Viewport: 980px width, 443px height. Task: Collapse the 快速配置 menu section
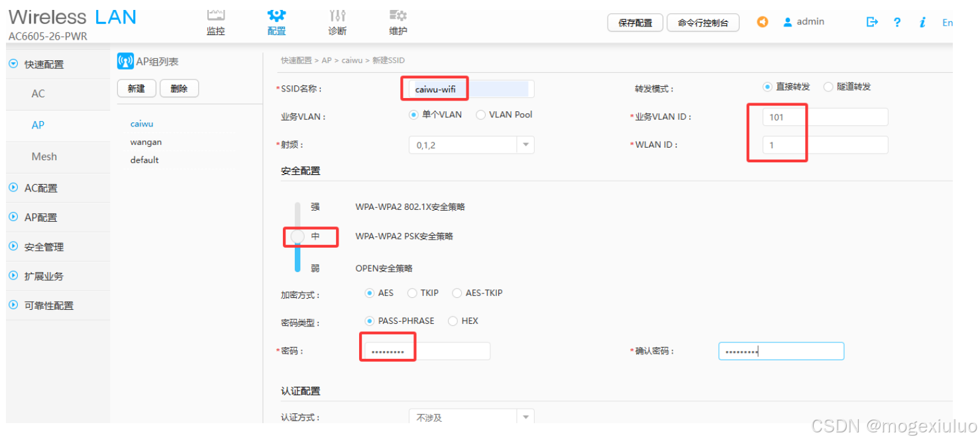[x=13, y=64]
